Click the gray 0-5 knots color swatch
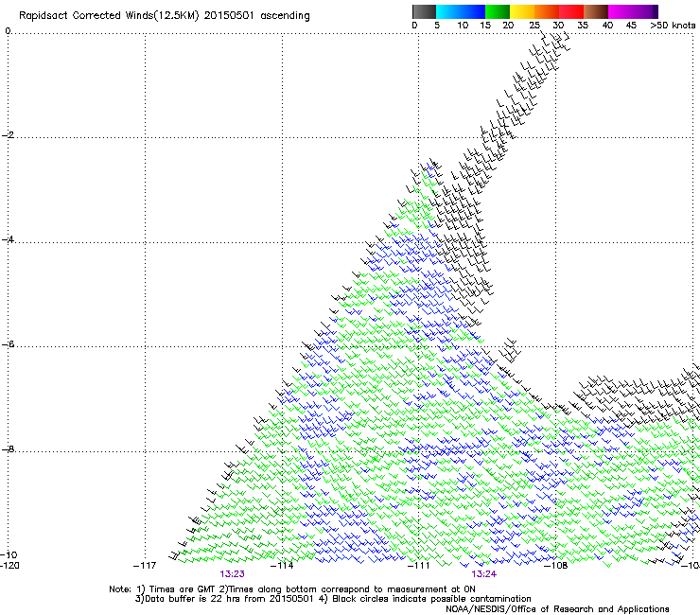Image resolution: width=700 pixels, height=615 pixels. tap(424, 11)
